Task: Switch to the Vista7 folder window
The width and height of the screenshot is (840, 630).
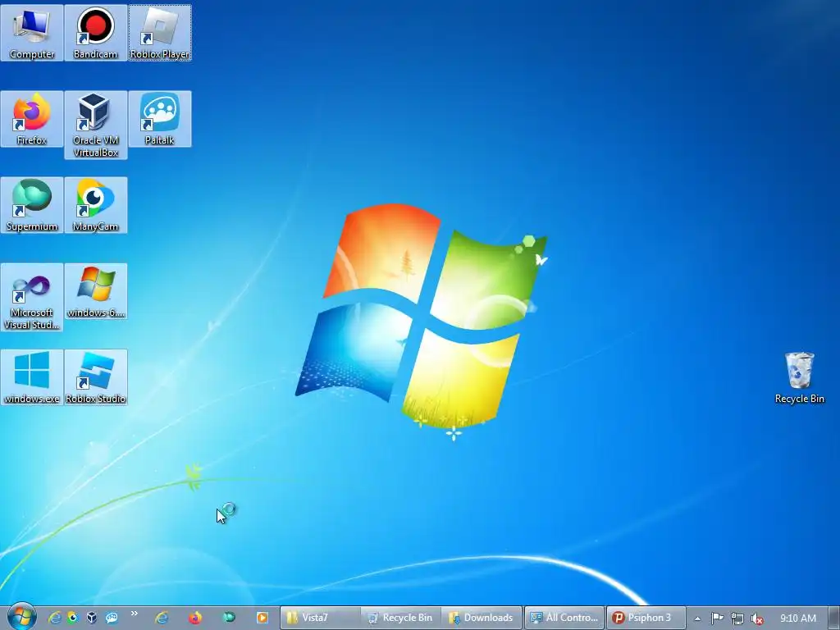Action: click(x=320, y=618)
